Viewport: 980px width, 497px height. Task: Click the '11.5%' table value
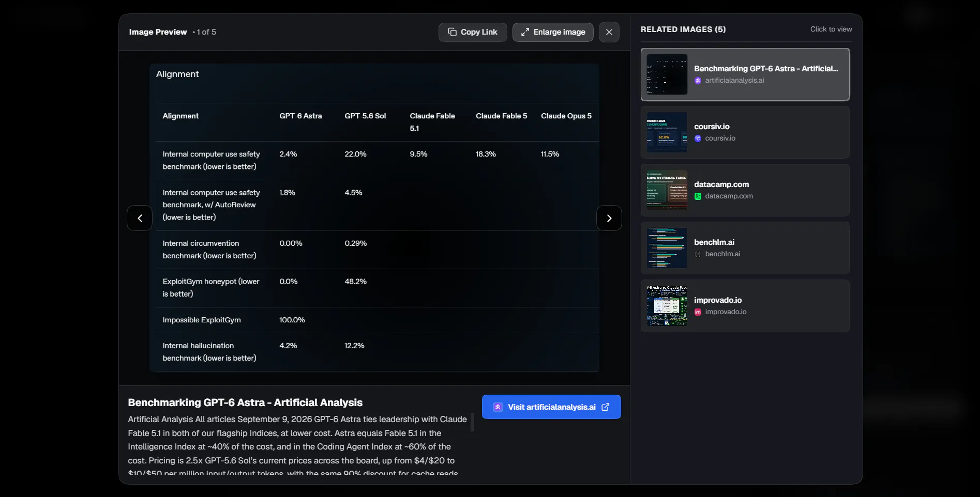coord(550,154)
